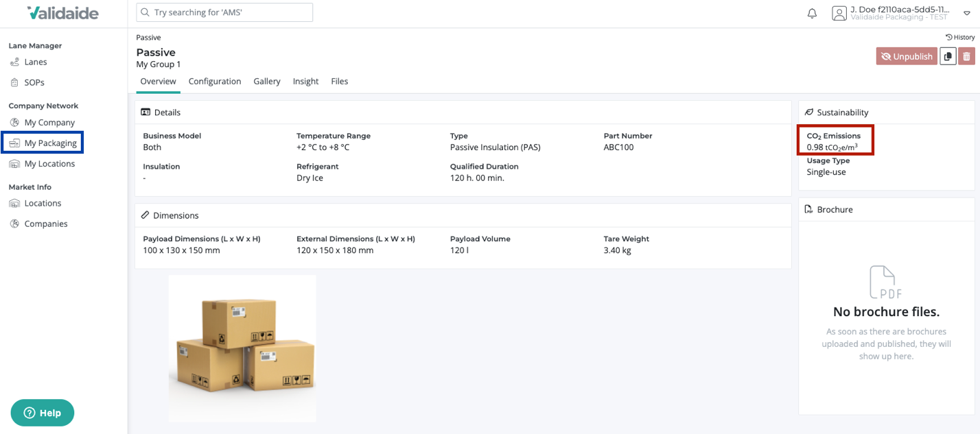Click the large PDF placeholder icon

coord(886,282)
